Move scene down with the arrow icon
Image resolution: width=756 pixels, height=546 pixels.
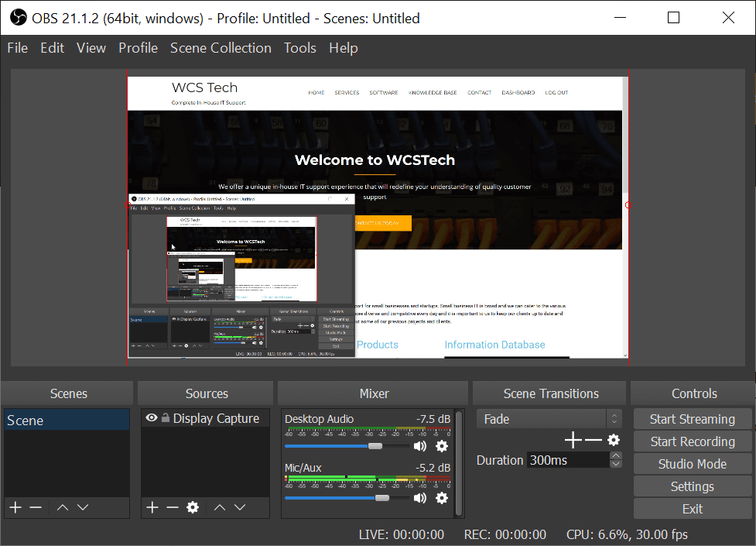point(83,507)
